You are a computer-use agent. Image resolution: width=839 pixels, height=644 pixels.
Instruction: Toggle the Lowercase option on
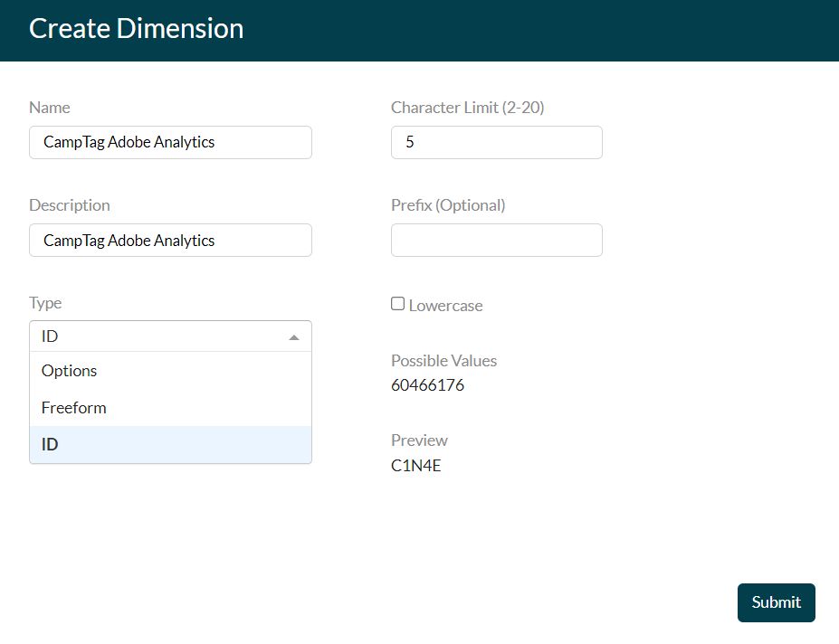[x=397, y=303]
